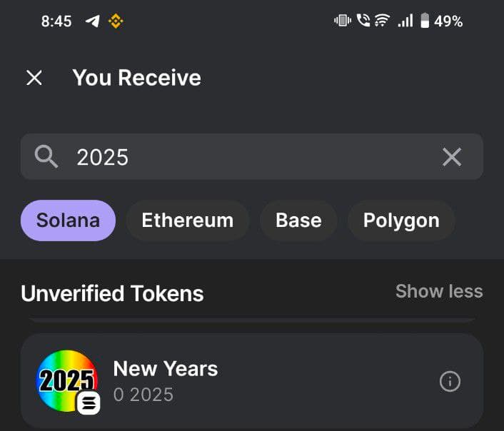The image size is (504, 431).
Task: Tap the Telegram notification icon
Action: point(93,21)
